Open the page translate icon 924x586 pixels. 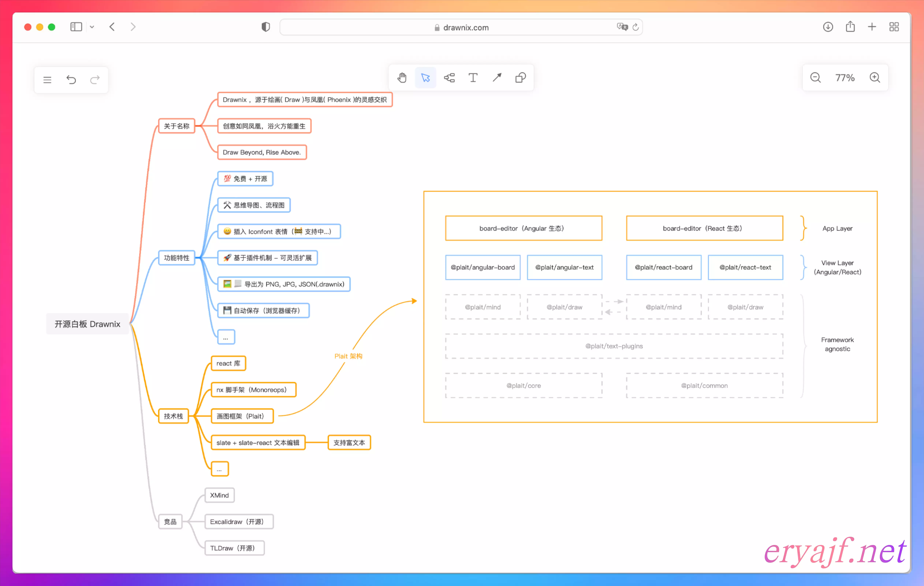point(622,27)
